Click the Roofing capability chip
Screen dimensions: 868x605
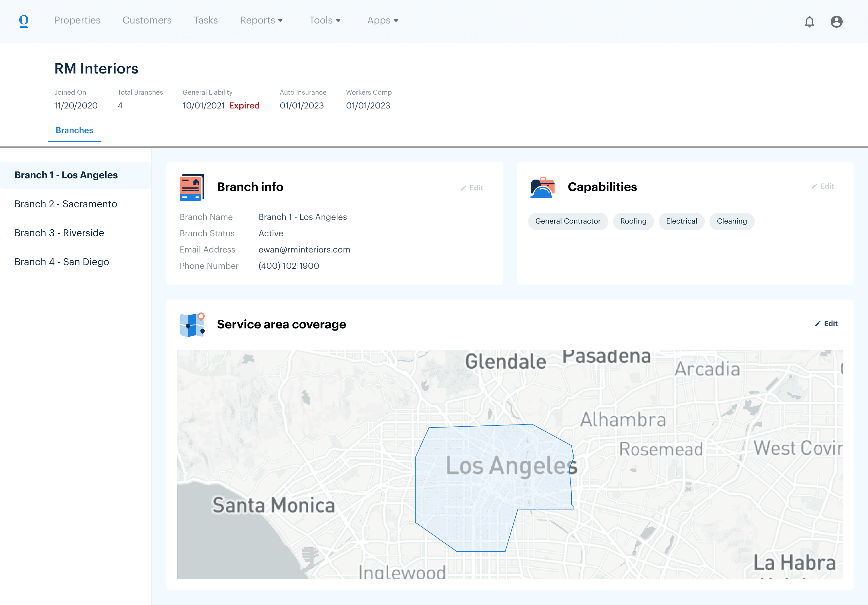click(633, 221)
